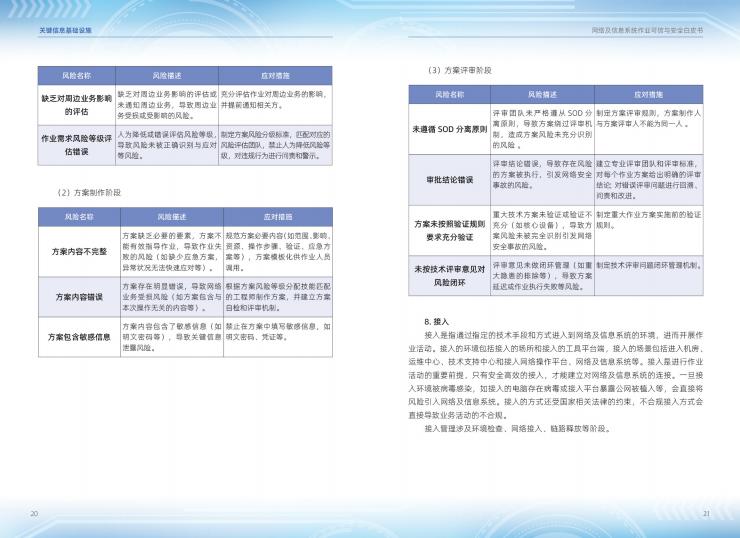The image size is (740, 538).
Task: Select the cell '未按技术评审意见对风险闭环'
Action: [450, 276]
